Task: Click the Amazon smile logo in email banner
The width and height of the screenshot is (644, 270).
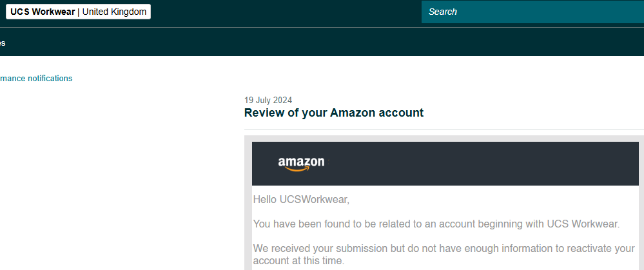Action: (x=302, y=164)
